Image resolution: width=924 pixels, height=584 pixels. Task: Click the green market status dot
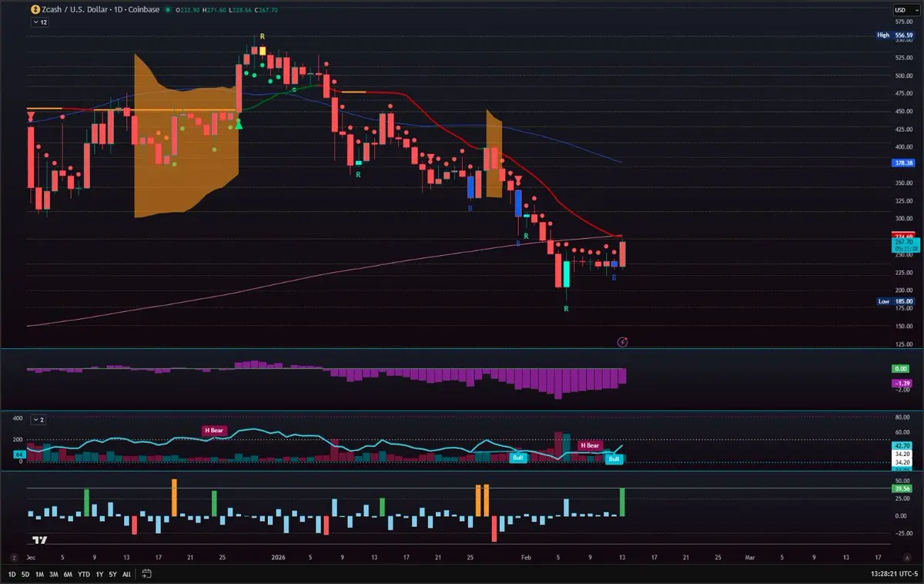click(168, 10)
